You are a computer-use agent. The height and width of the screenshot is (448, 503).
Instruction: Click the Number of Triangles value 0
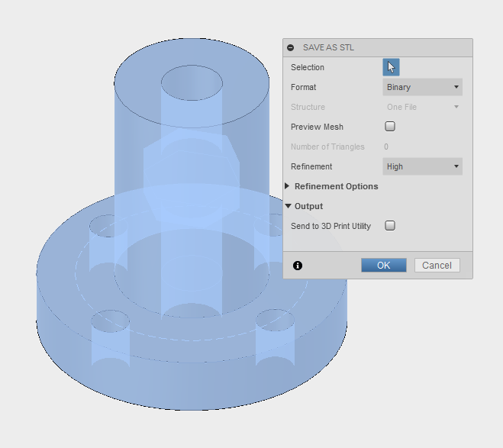coord(386,147)
